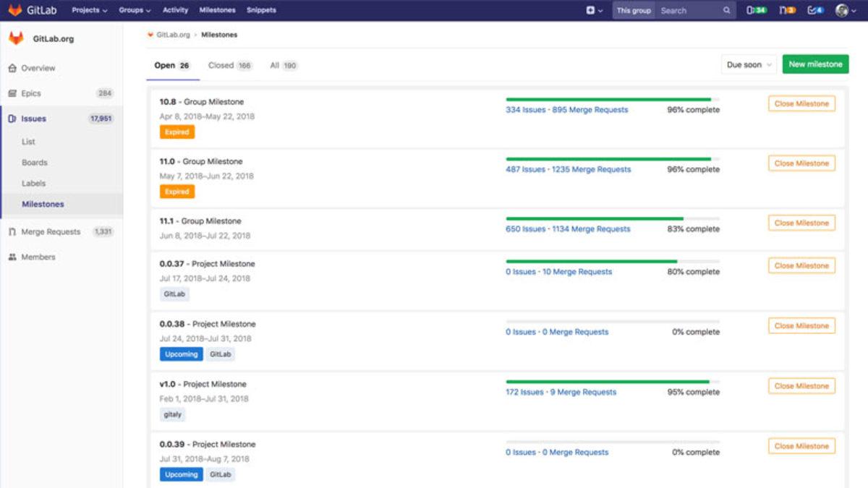This screenshot has width=868, height=488.
Task: Click the magnifying glass search icon
Action: click(726, 10)
